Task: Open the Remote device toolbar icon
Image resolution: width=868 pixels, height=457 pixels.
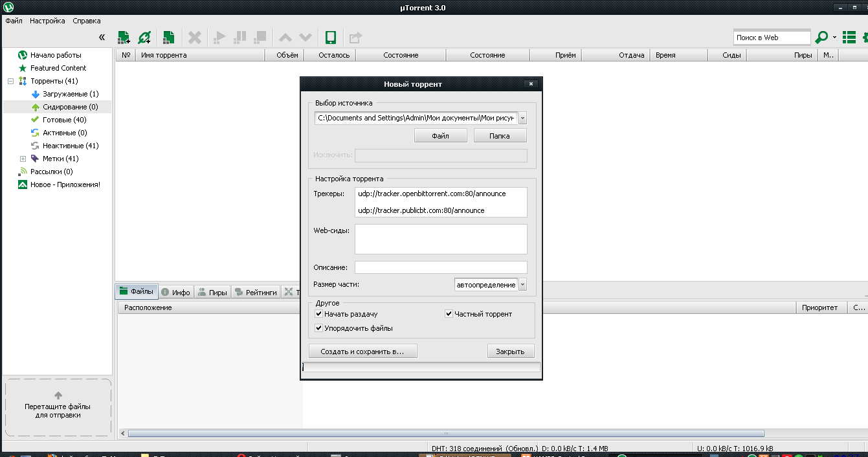Action: pyautogui.click(x=330, y=38)
